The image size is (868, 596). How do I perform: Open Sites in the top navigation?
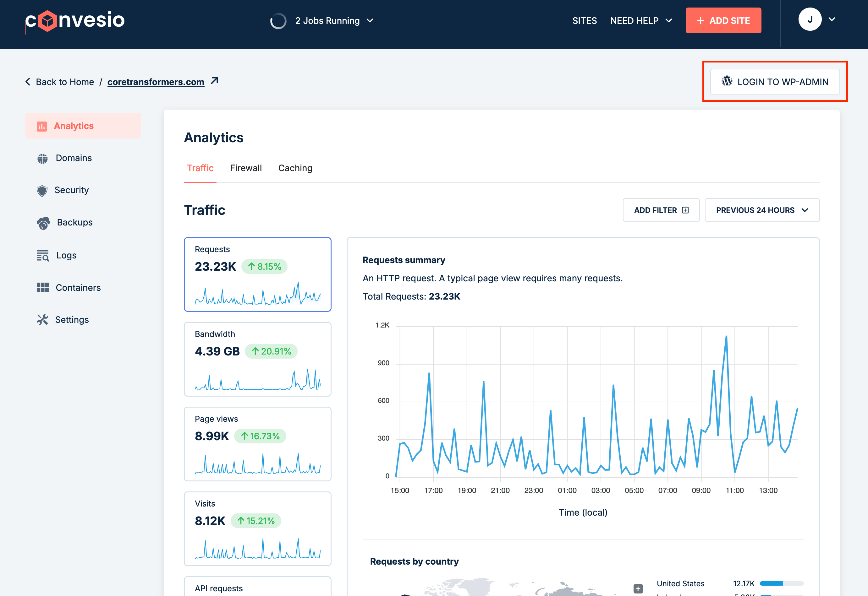pos(585,21)
